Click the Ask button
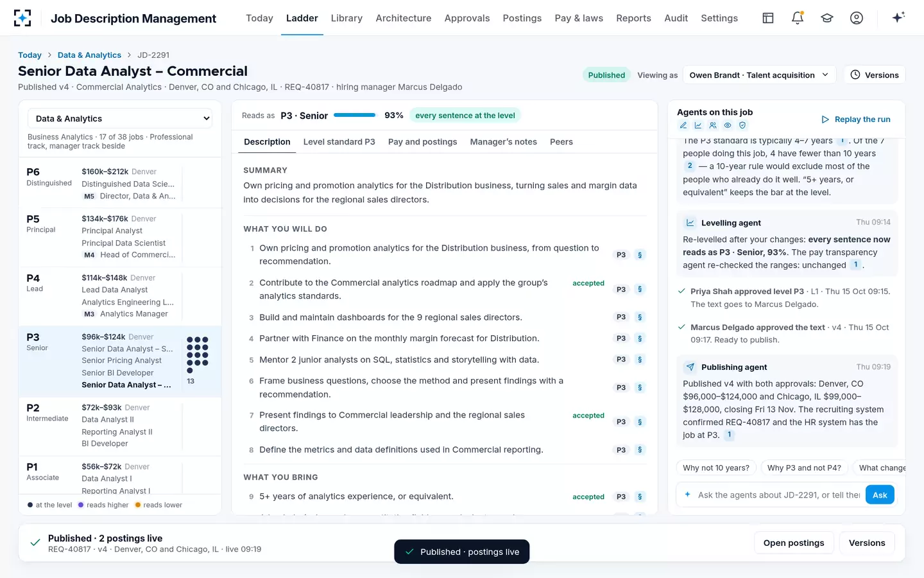This screenshot has height=578, width=924. pos(880,495)
